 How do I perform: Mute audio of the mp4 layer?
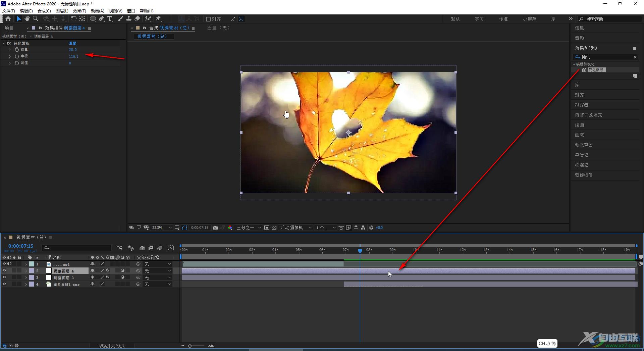tap(9, 264)
